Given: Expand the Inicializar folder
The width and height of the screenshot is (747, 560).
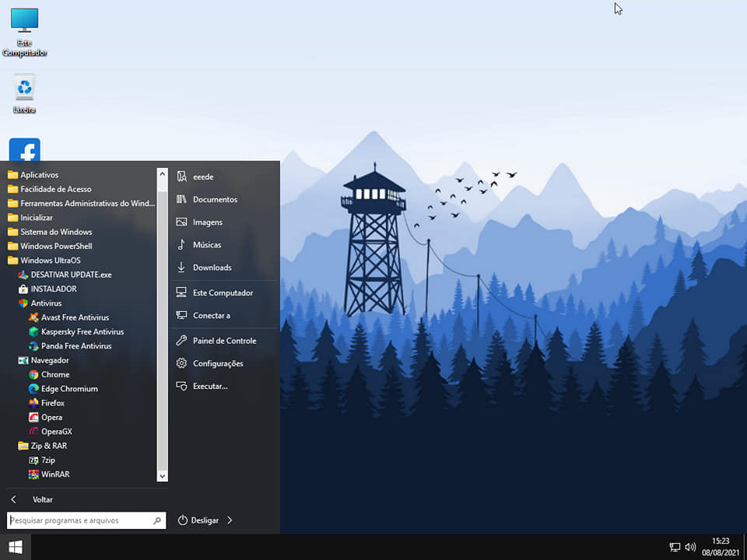Looking at the screenshot, I should click(x=30, y=218).
